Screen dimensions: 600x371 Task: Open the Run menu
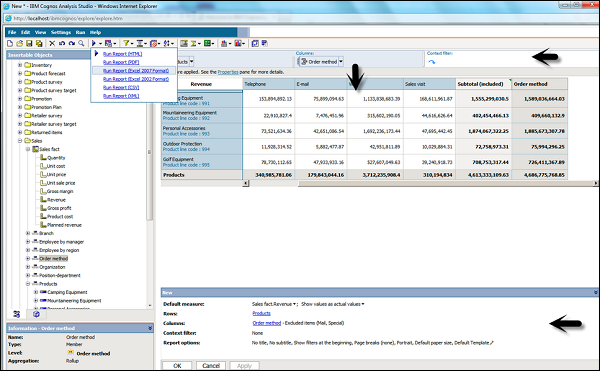(x=80, y=33)
